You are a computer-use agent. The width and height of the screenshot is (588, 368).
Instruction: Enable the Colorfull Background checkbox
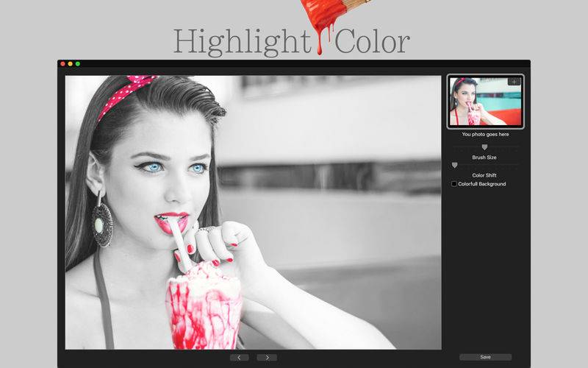click(454, 184)
